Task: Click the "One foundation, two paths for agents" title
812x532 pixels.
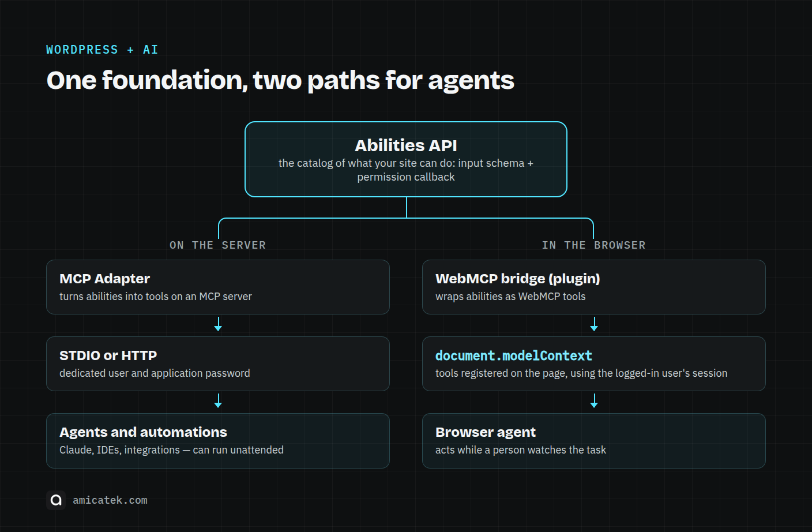Action: (280, 80)
